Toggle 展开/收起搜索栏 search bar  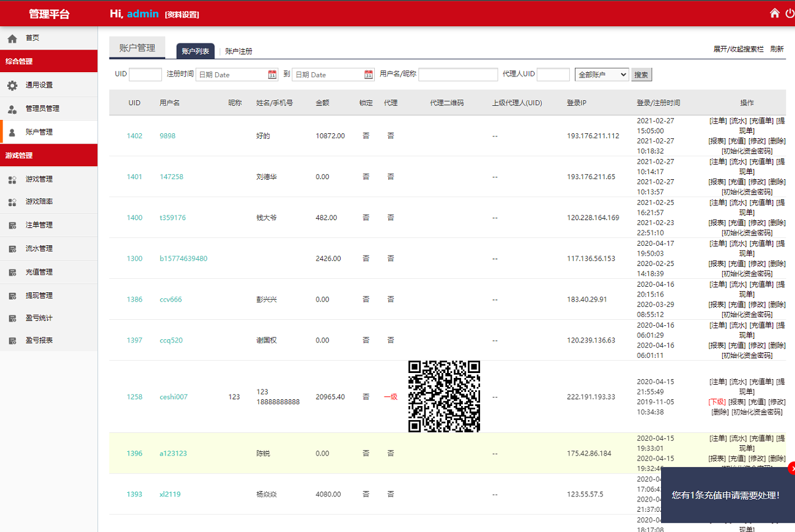[738, 50]
